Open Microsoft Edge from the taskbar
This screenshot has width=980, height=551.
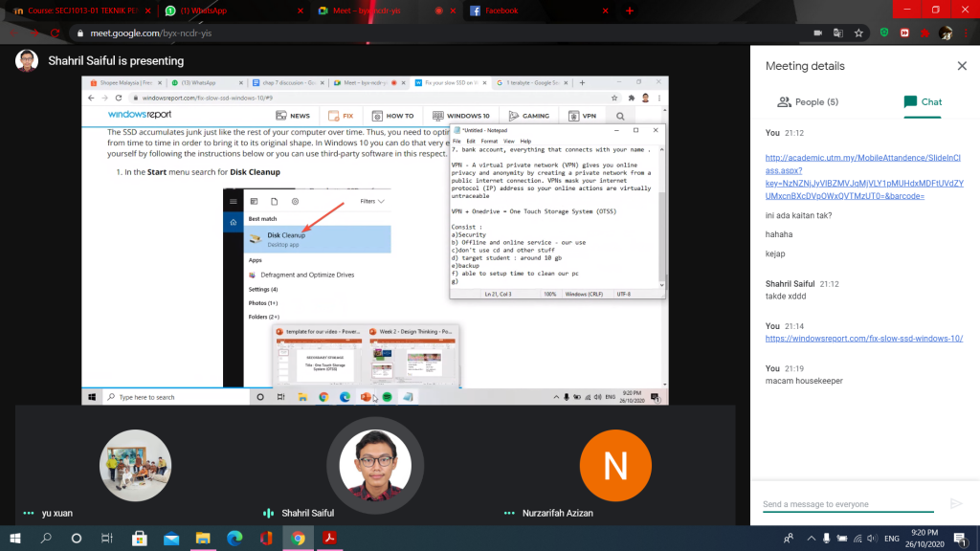click(x=233, y=539)
